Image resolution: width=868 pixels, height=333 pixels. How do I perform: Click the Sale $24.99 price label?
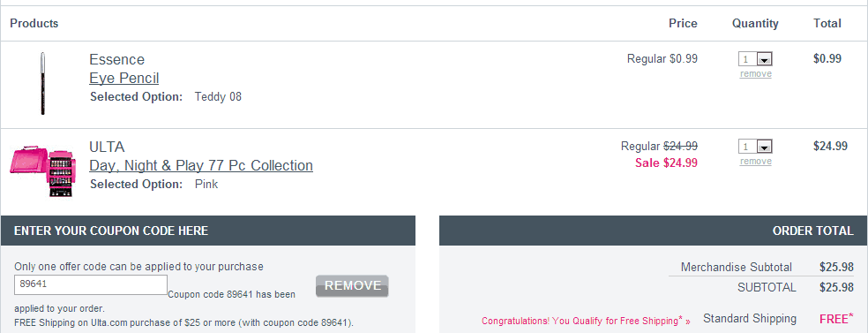[x=666, y=163]
